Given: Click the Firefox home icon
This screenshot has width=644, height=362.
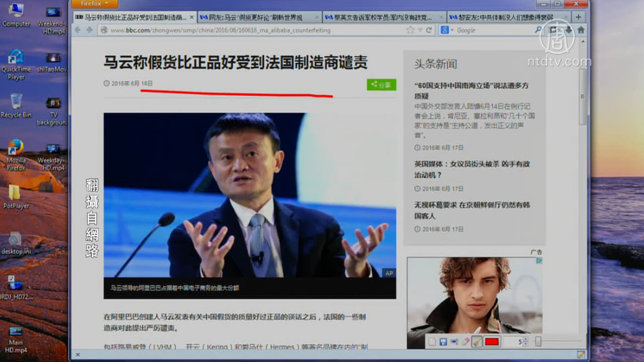Looking at the screenshot, I should 581,30.
